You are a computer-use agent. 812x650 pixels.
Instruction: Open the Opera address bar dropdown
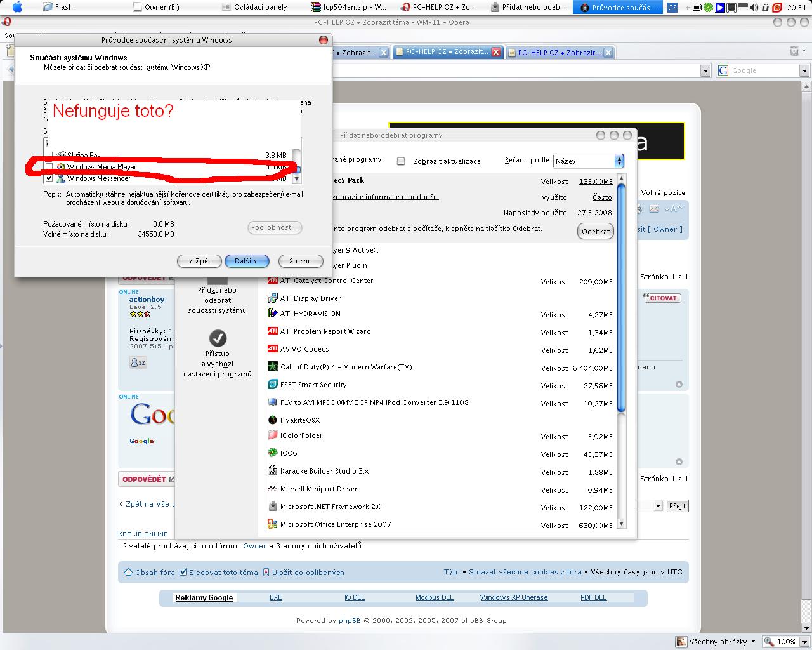705,71
